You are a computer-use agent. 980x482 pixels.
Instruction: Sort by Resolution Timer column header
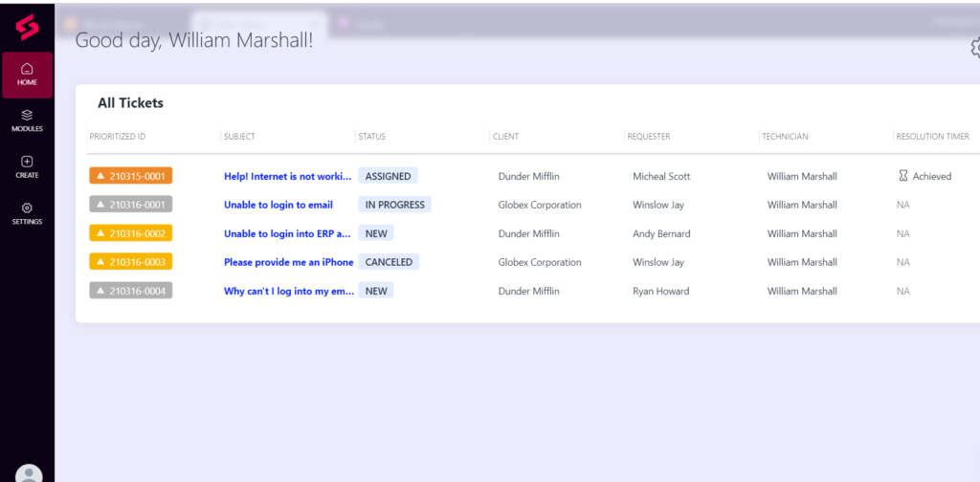932,137
